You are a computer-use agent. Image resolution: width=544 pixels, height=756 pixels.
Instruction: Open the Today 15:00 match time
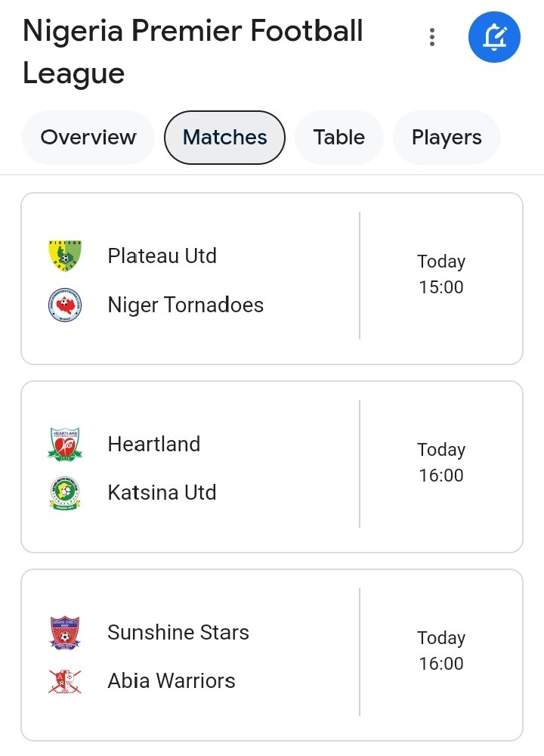point(441,274)
